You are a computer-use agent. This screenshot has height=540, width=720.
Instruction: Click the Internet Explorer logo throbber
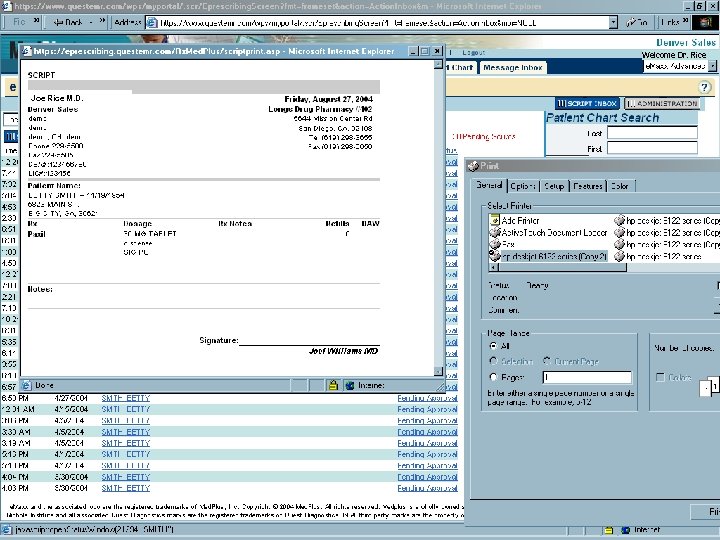705,22
